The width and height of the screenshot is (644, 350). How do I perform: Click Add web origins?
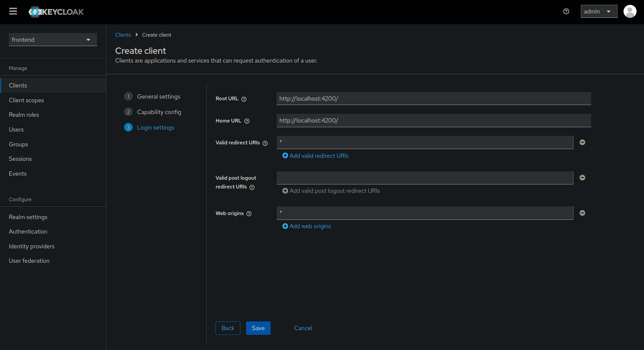[x=307, y=226]
